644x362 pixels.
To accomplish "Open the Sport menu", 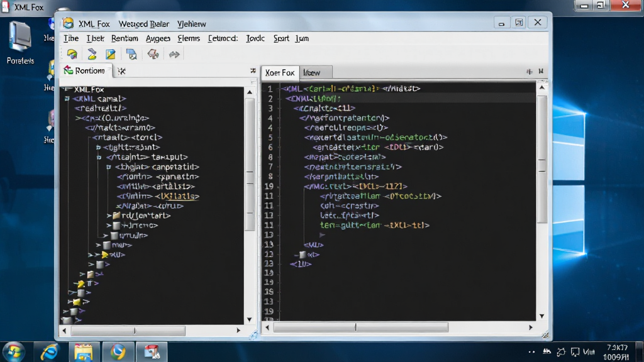I will click(281, 38).
